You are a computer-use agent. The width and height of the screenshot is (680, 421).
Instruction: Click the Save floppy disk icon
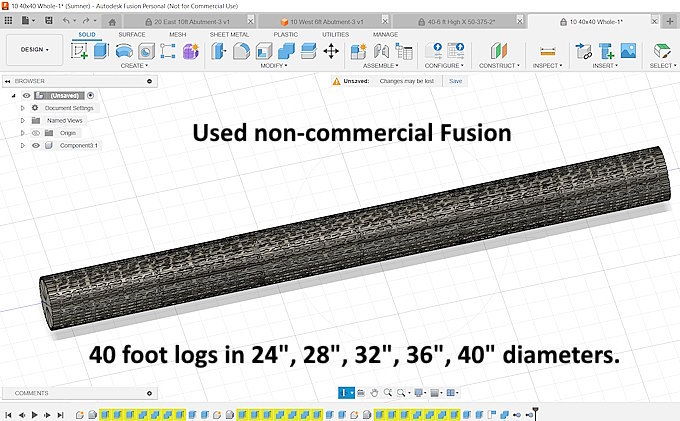tap(49, 20)
